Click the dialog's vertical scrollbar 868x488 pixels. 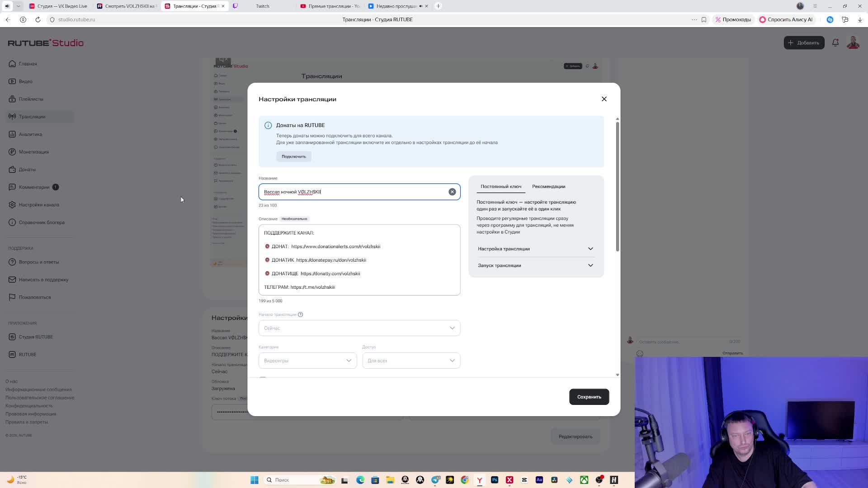pos(617,185)
